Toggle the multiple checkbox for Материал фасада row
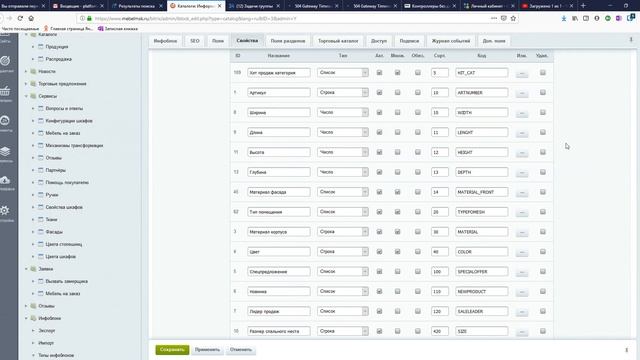The height and width of the screenshot is (360, 640). point(398,192)
